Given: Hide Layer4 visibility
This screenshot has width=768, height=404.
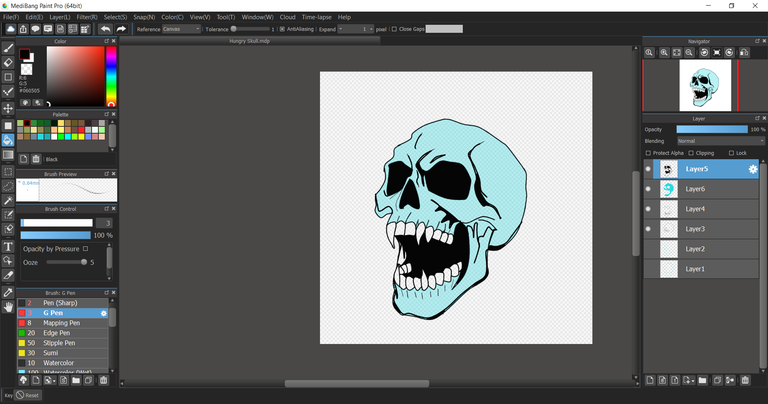Looking at the screenshot, I should pos(648,209).
